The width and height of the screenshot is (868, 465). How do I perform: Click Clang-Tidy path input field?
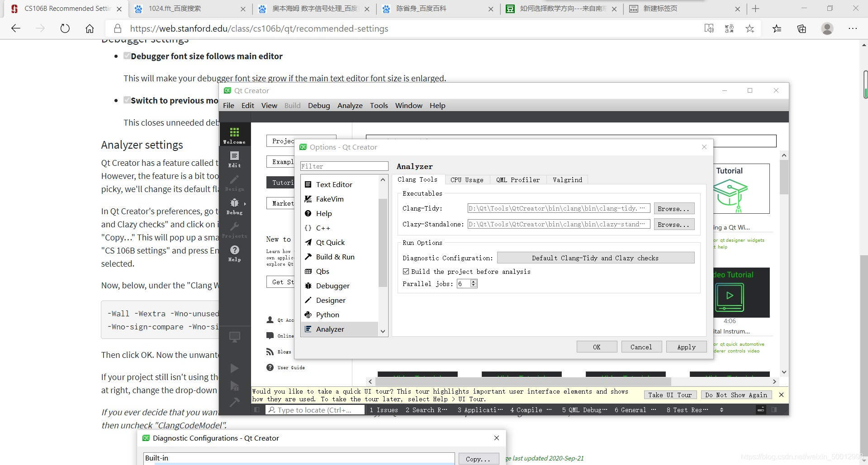click(559, 208)
